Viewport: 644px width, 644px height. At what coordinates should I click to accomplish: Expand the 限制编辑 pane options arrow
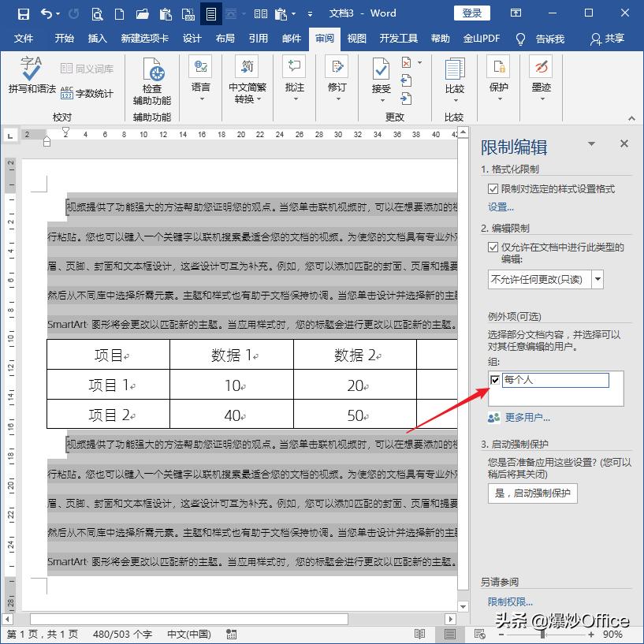click(592, 144)
